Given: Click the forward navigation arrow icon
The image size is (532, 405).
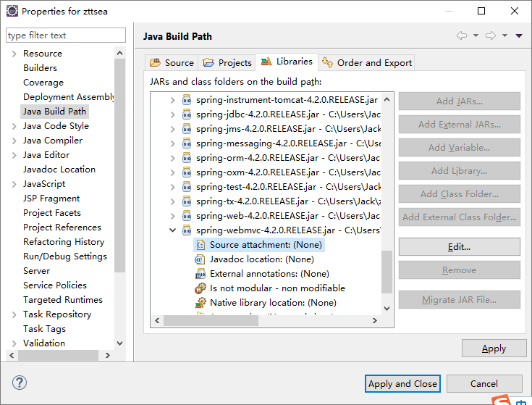Looking at the screenshot, I should click(490, 36).
